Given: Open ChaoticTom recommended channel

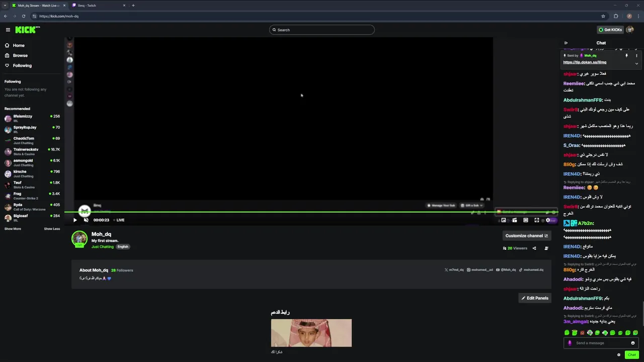Looking at the screenshot, I should coord(32,140).
